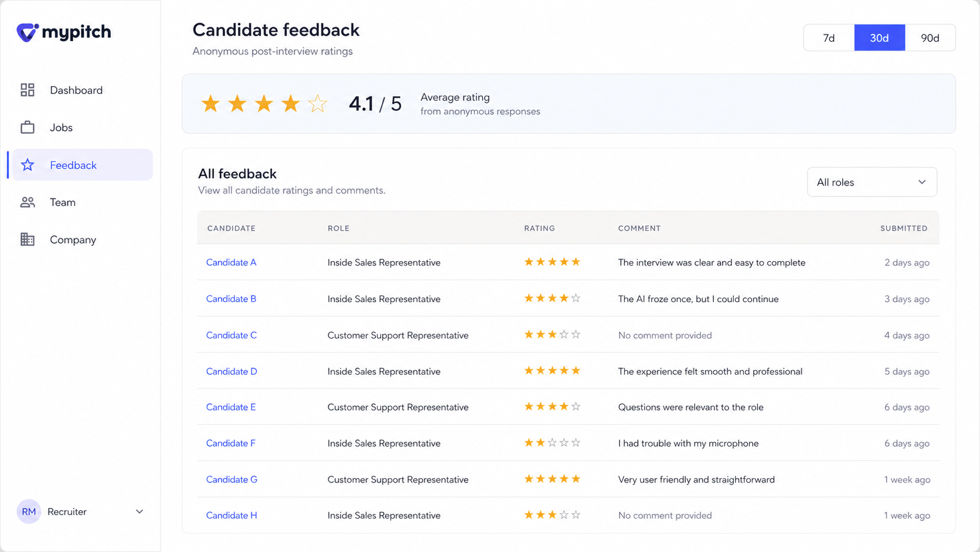This screenshot has width=980, height=552.
Task: Click Candidate H's 'No comment provided' text
Action: (665, 515)
